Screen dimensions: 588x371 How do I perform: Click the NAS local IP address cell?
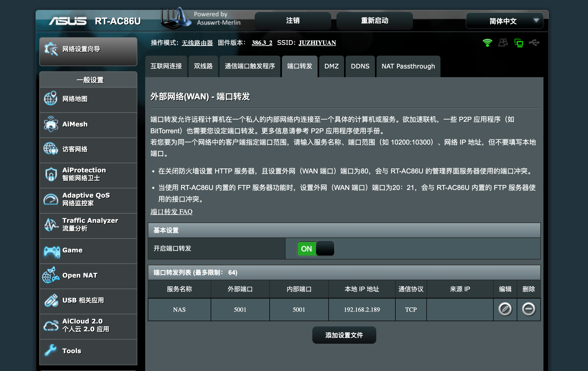pyautogui.click(x=362, y=310)
